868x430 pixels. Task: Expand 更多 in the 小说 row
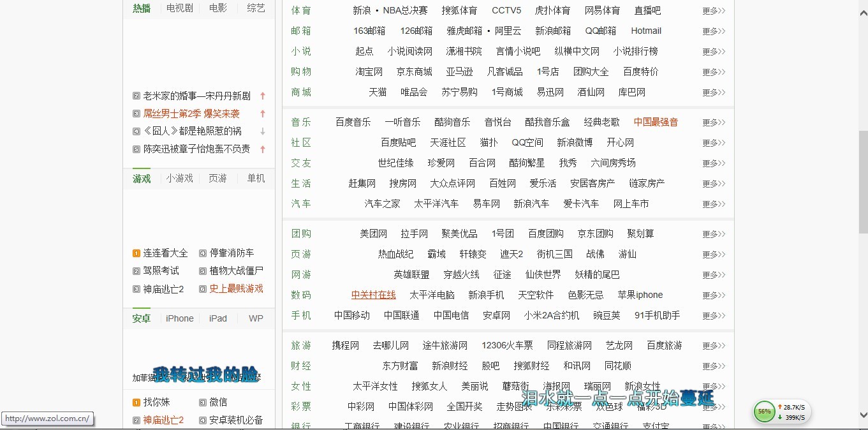(x=714, y=52)
